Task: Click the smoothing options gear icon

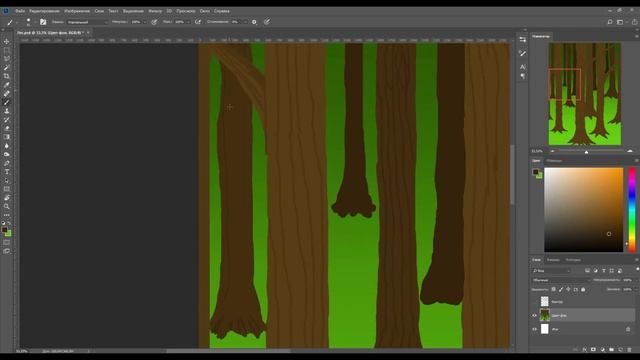Action: click(254, 22)
